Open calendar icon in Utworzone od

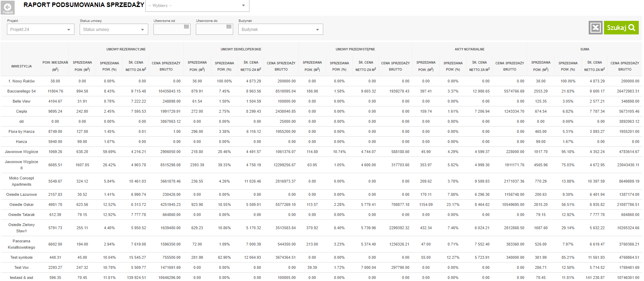pyautogui.click(x=186, y=27)
